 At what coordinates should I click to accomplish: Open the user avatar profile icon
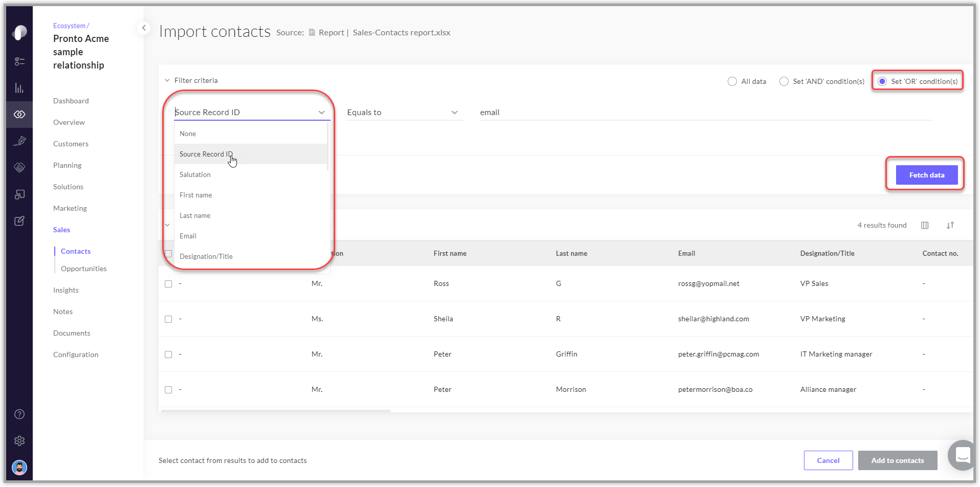point(19,468)
